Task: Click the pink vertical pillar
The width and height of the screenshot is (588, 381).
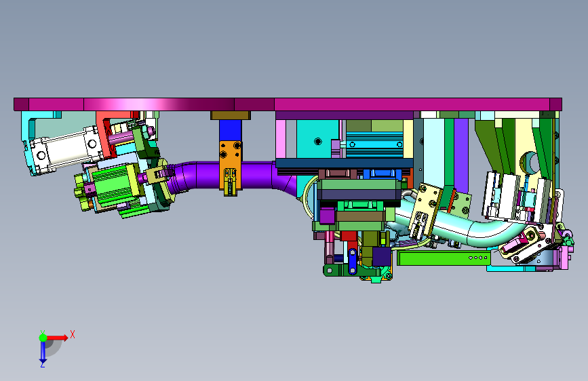Action: [281, 139]
